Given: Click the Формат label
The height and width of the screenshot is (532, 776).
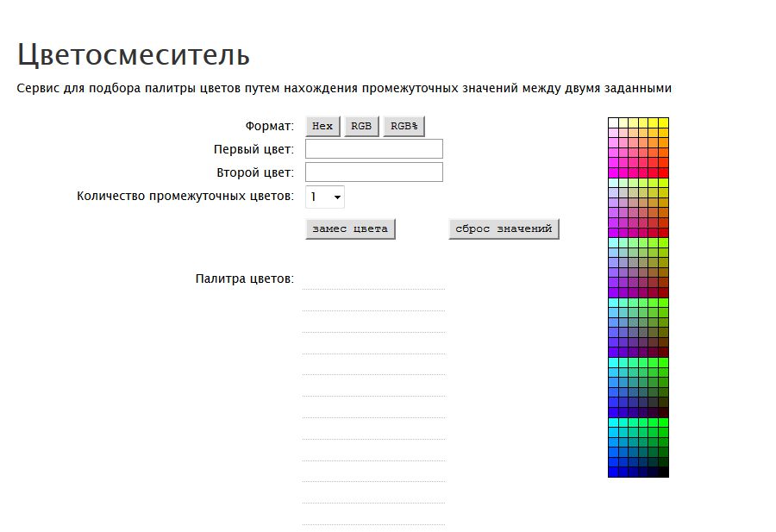Looking at the screenshot, I should [x=269, y=126].
